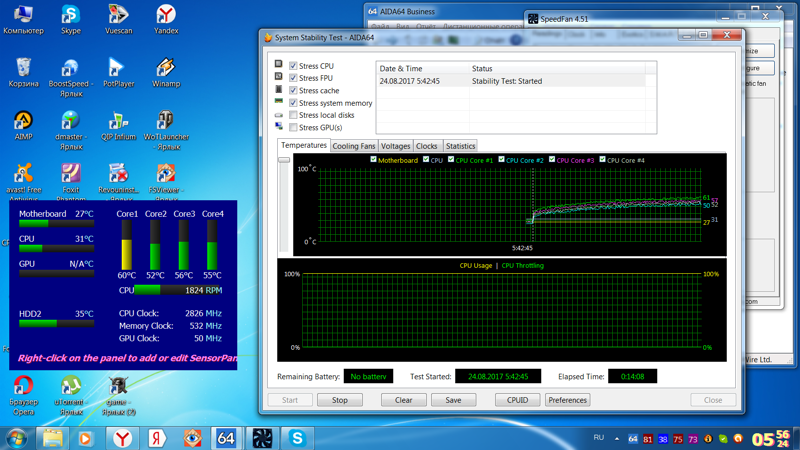Toggle the CPU graph checkbox

tap(426, 160)
